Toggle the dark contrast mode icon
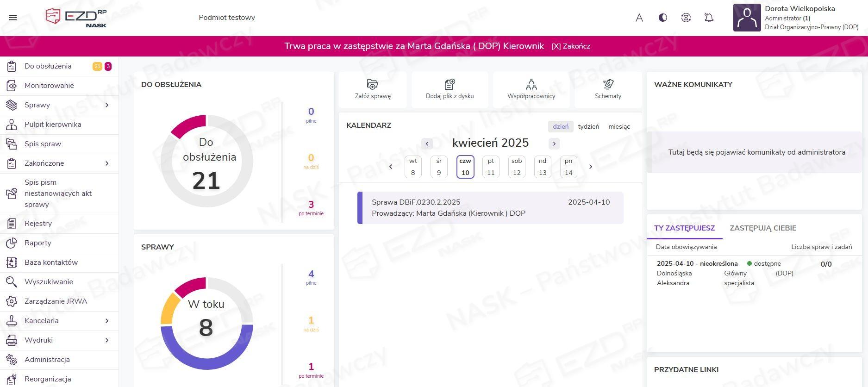The height and width of the screenshot is (387, 868). (663, 18)
